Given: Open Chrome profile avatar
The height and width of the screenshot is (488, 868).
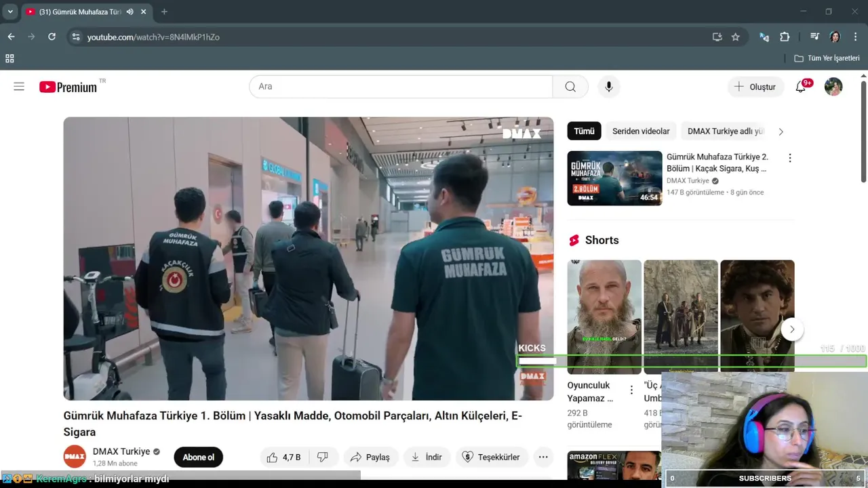Looking at the screenshot, I should click(x=835, y=37).
